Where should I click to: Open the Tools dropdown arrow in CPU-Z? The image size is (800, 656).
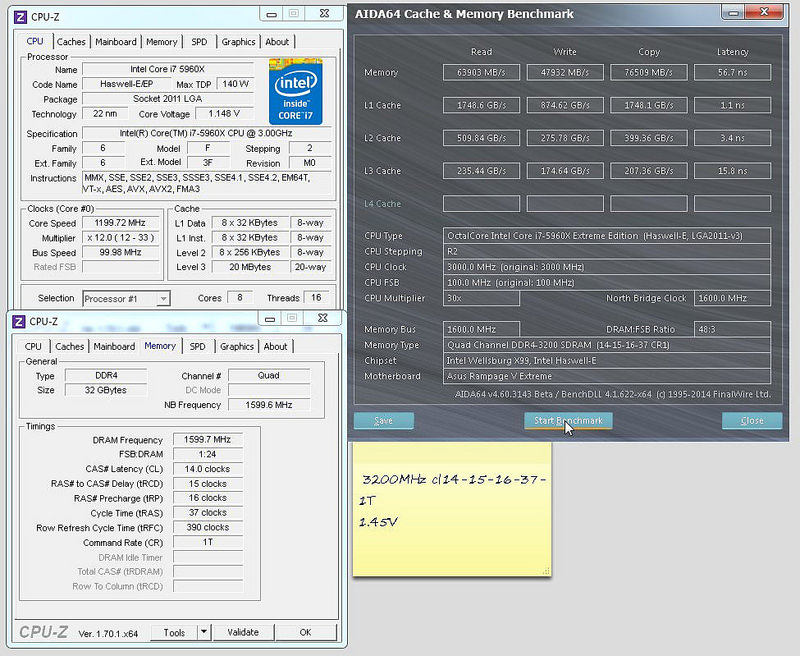pos(204,632)
